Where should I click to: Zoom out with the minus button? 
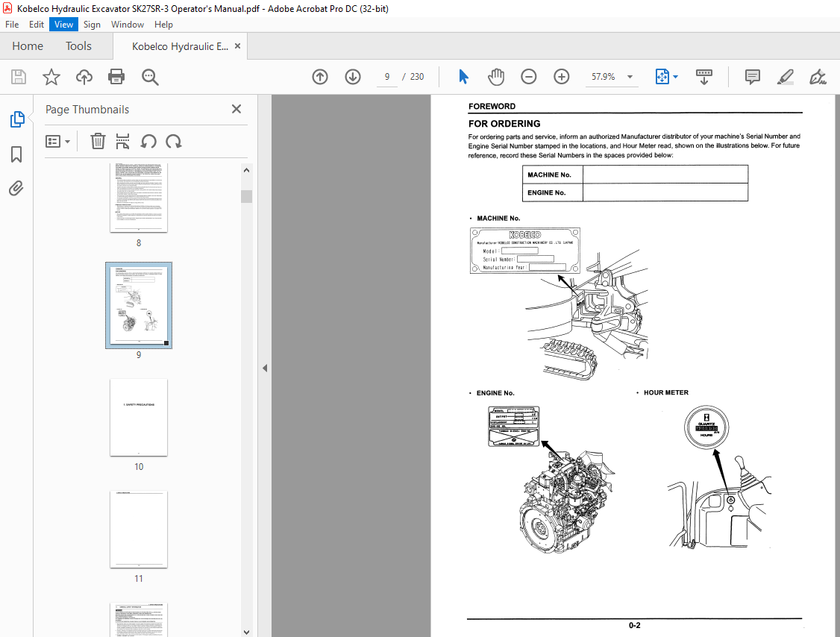(528, 77)
